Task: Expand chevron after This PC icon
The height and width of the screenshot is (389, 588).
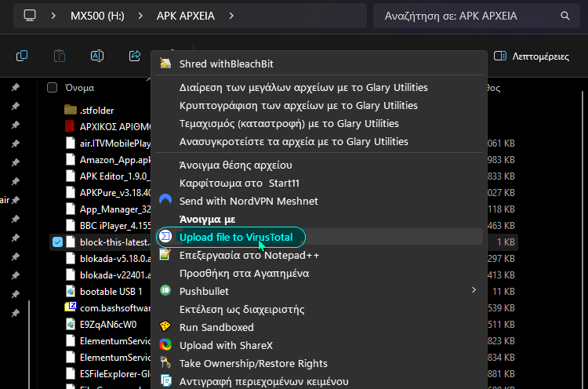Action: coord(53,16)
